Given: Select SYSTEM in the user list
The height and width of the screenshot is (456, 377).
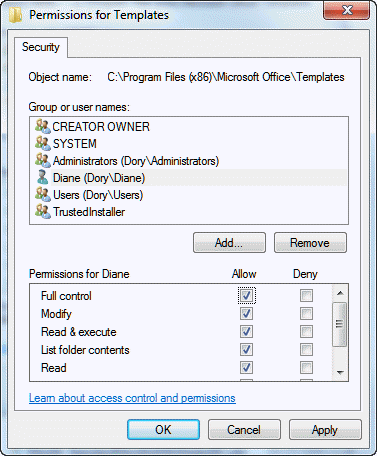Looking at the screenshot, I should pyautogui.click(x=75, y=144).
